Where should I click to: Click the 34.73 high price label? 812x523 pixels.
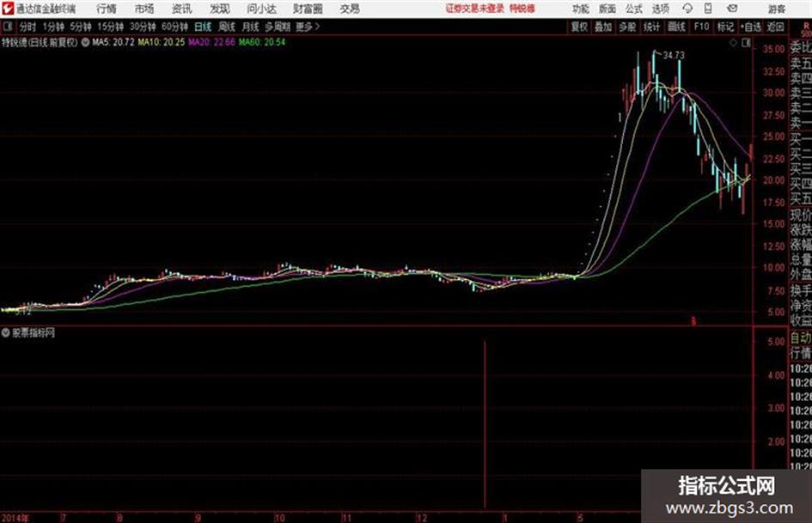673,55
